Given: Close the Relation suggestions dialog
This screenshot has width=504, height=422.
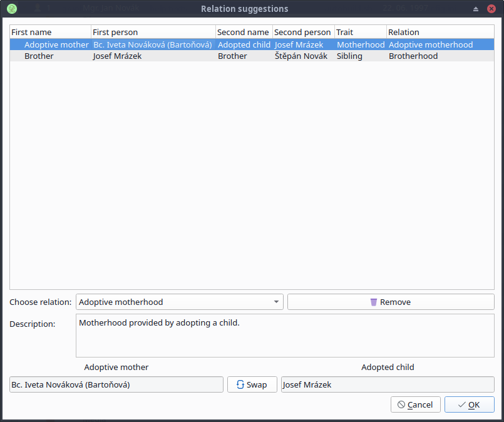Looking at the screenshot, I should click(x=491, y=9).
